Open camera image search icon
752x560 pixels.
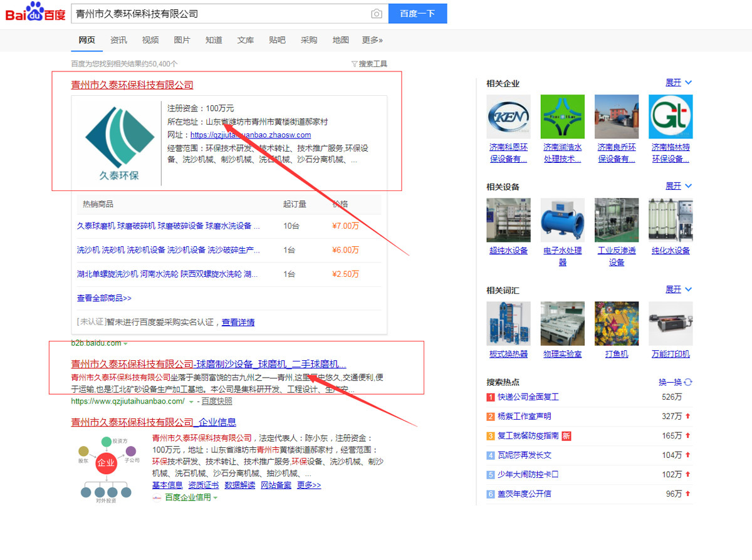pyautogui.click(x=377, y=14)
